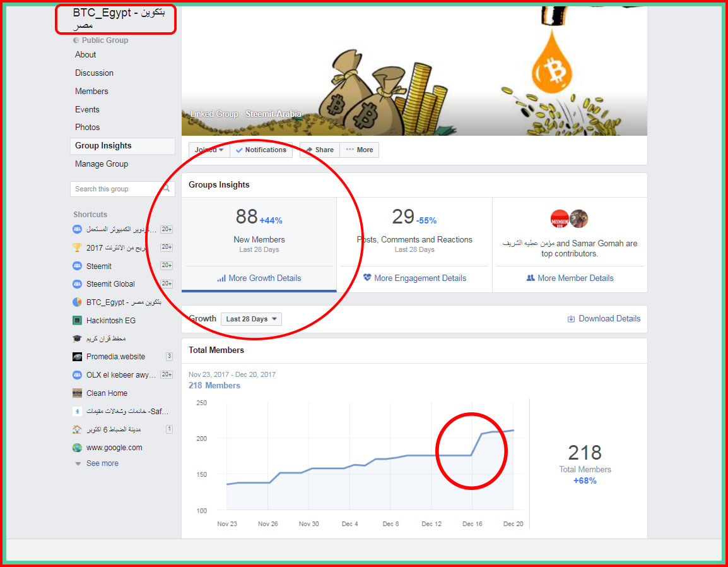The width and height of the screenshot is (728, 567).
Task: Expand See more shortcuts
Action: click(102, 463)
